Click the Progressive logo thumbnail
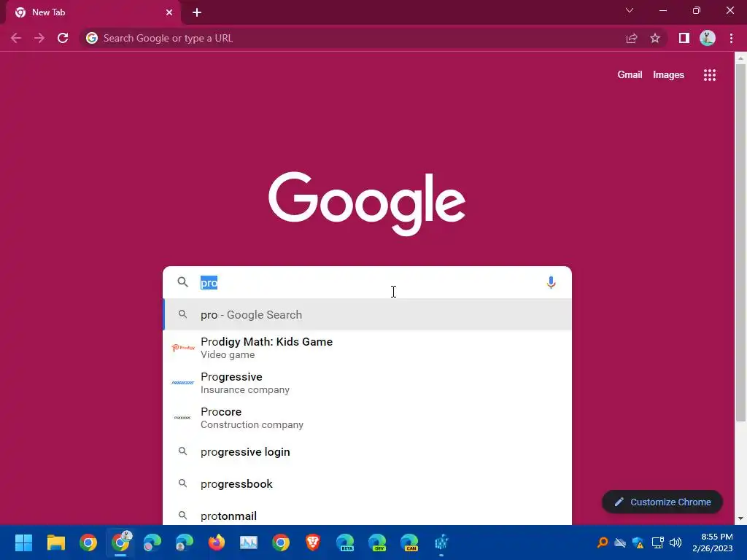 (x=183, y=383)
